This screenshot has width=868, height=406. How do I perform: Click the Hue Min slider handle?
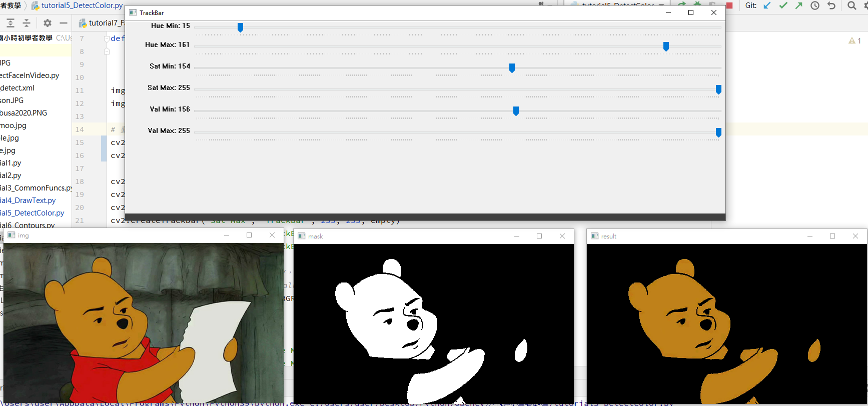(x=241, y=27)
